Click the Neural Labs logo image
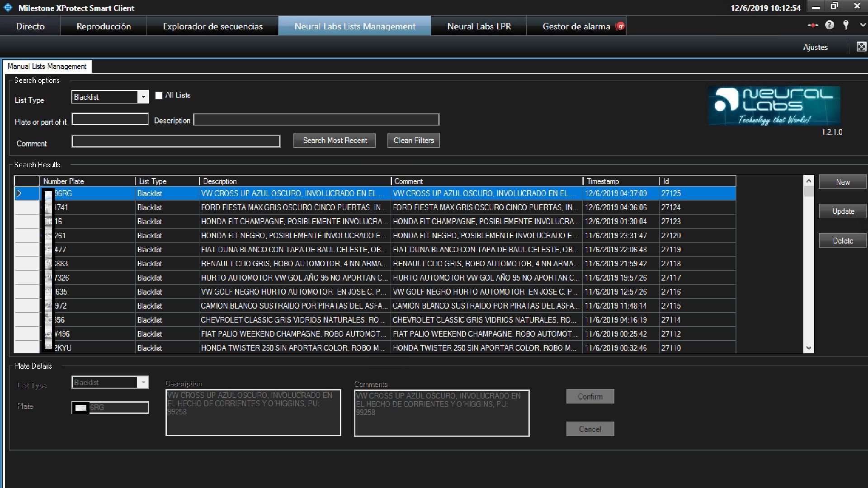This screenshot has height=488, width=868. click(x=774, y=106)
